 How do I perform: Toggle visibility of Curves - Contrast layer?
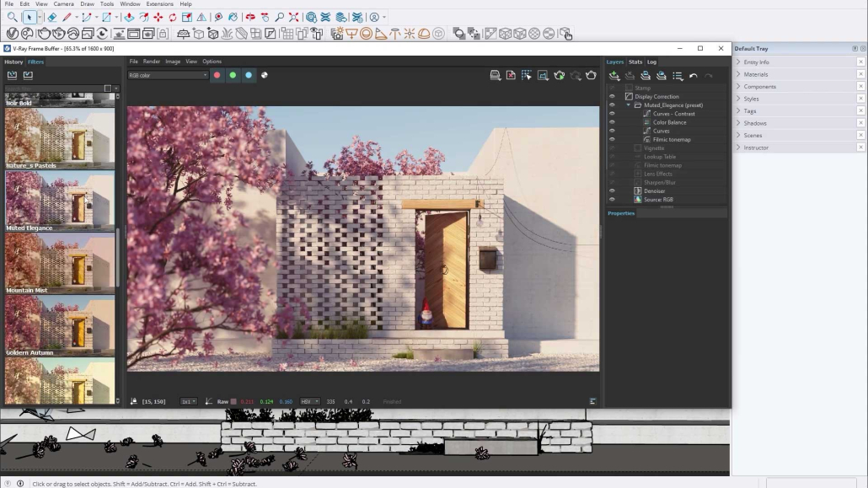tap(612, 114)
